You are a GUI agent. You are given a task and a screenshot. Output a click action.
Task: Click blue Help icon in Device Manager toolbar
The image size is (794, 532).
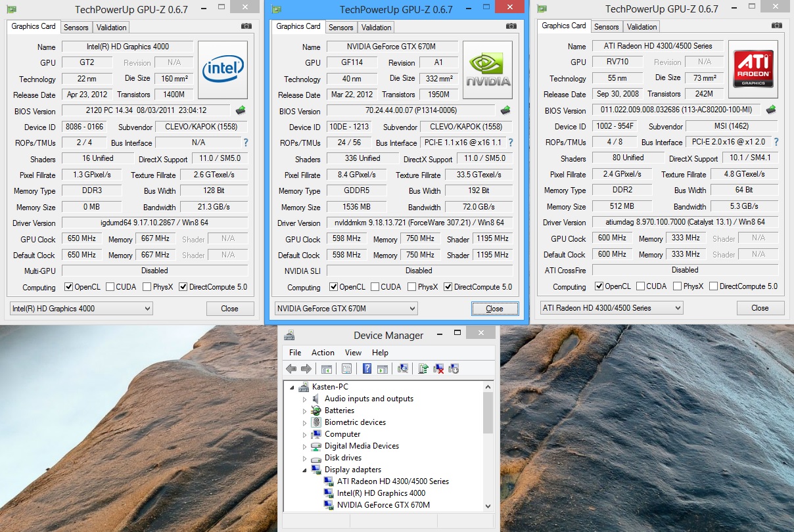[367, 369]
